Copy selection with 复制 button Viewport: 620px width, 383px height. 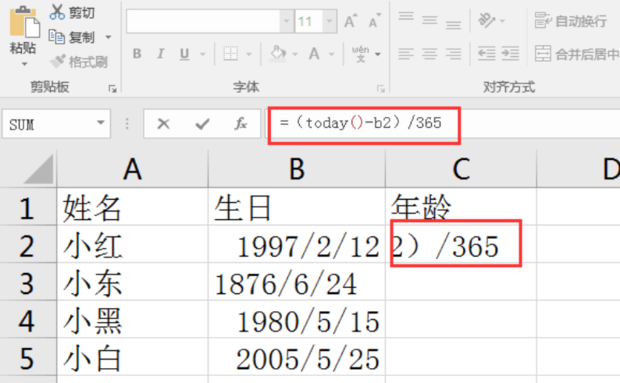click(72, 37)
